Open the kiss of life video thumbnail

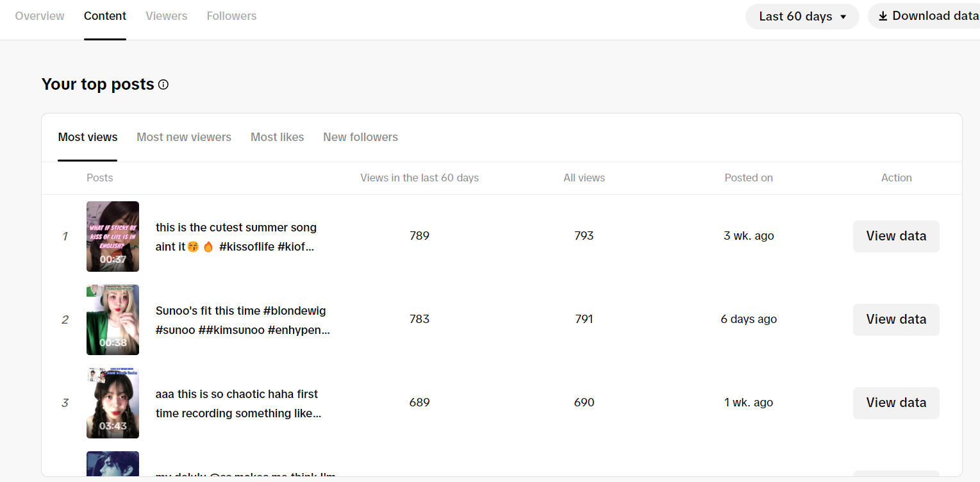pyautogui.click(x=113, y=237)
